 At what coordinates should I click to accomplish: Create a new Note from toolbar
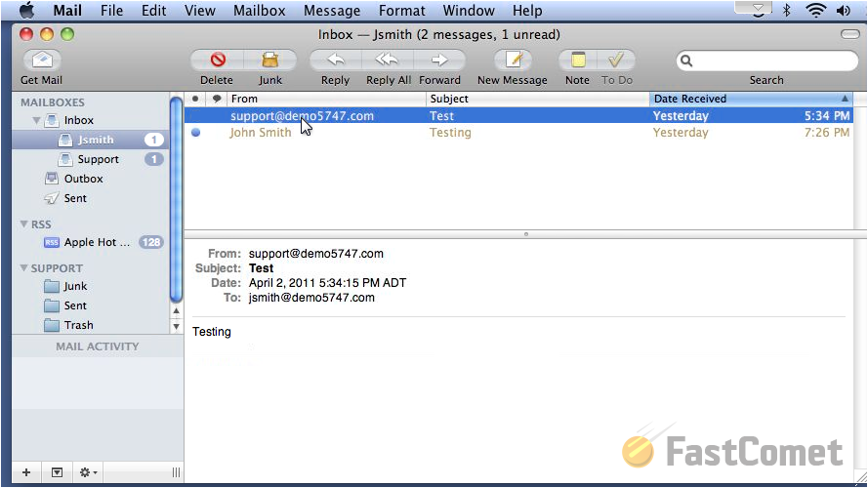[x=577, y=60]
